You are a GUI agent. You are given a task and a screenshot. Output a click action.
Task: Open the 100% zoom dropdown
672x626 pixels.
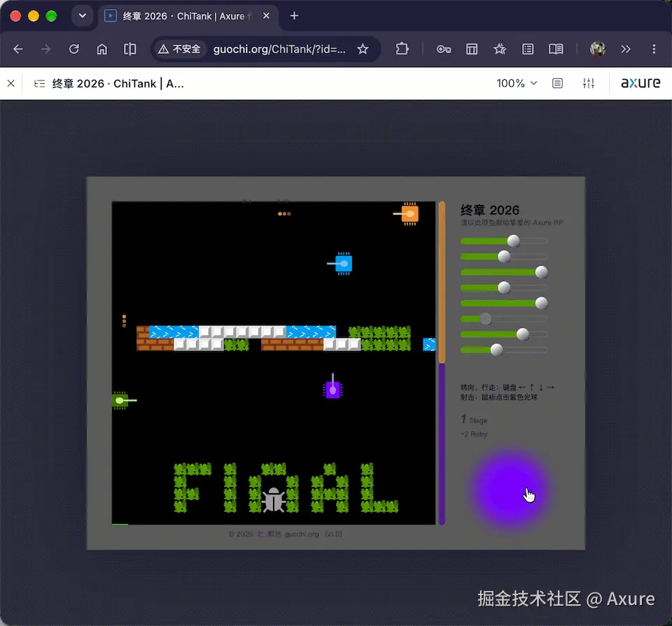517,83
